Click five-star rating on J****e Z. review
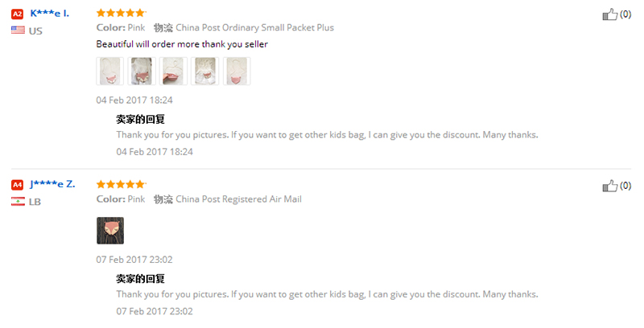 121,184
